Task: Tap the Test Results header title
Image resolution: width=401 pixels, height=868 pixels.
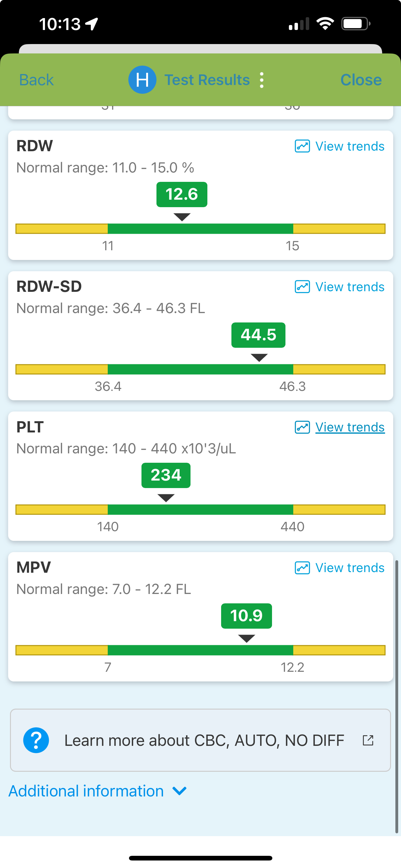Action: pyautogui.click(x=207, y=80)
